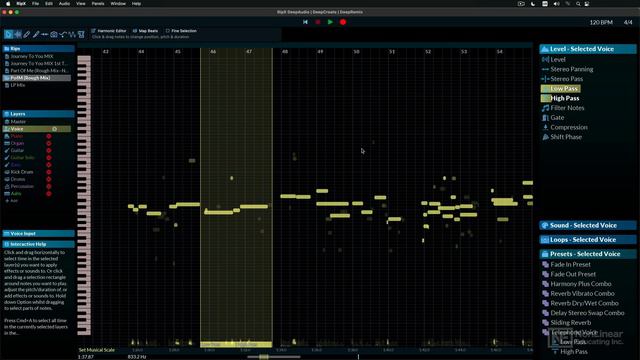
Task: Select the Stereo Panning effect
Action: click(x=567, y=69)
